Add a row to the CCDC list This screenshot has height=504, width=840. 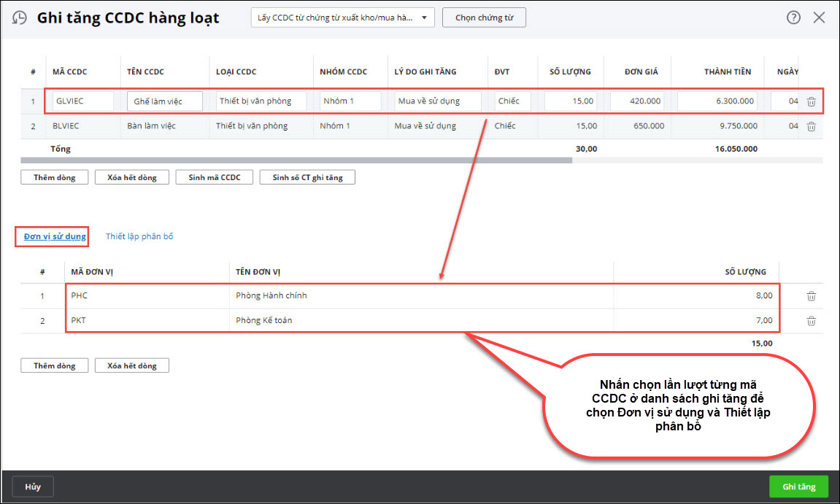click(x=54, y=177)
